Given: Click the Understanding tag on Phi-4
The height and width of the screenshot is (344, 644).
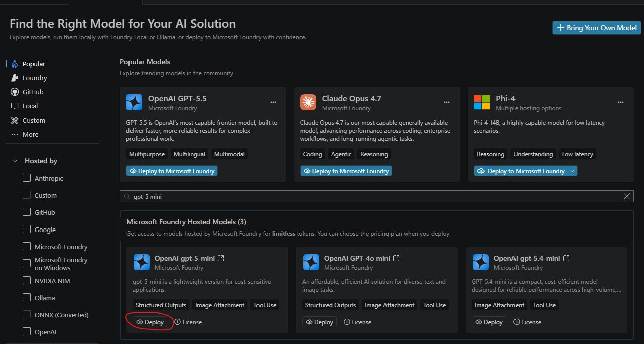Looking at the screenshot, I should [533, 154].
